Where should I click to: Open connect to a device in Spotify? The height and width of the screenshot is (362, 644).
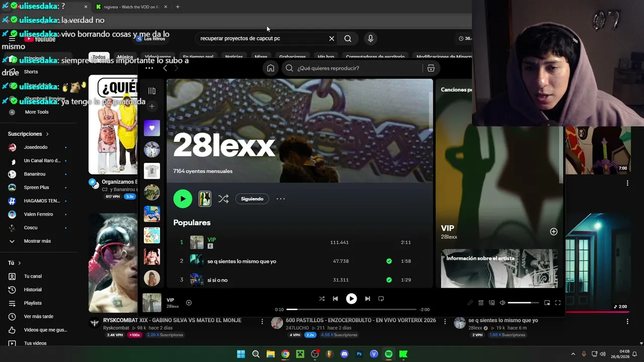[492, 303]
